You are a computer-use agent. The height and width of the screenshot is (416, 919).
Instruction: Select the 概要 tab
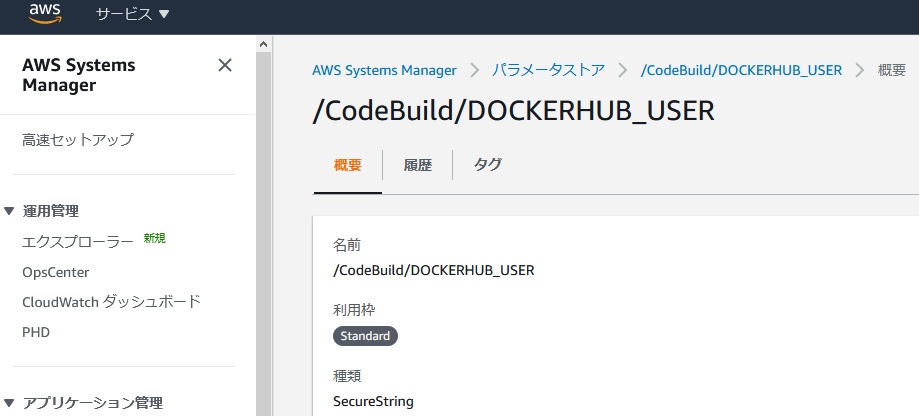pos(348,165)
